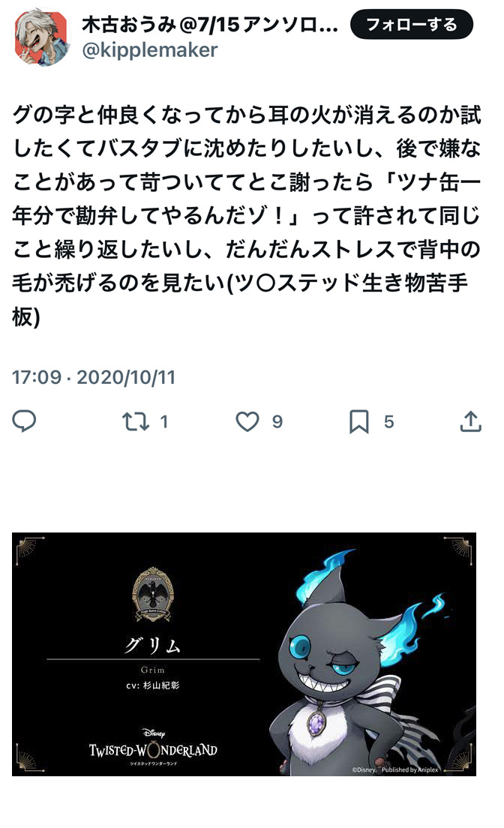Click the Disney Twisted-Wonderland logo in image
Image resolution: width=504 pixels, height=828 pixels.
point(153,747)
